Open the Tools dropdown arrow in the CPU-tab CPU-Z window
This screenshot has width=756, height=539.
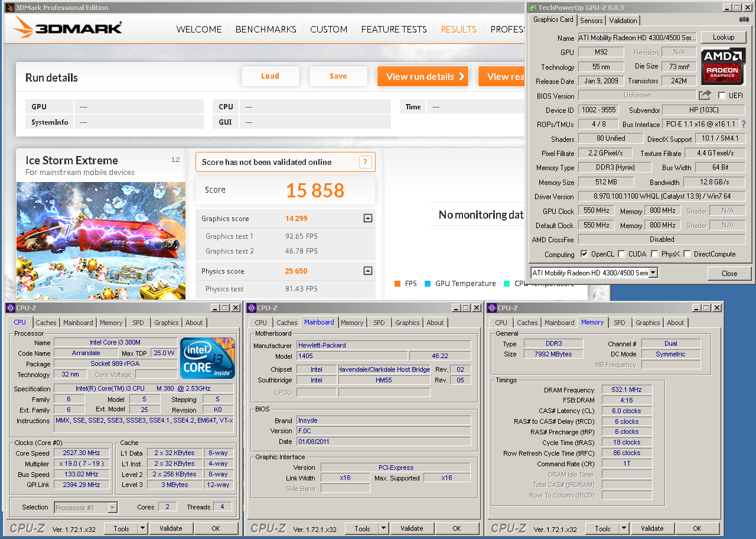click(143, 528)
